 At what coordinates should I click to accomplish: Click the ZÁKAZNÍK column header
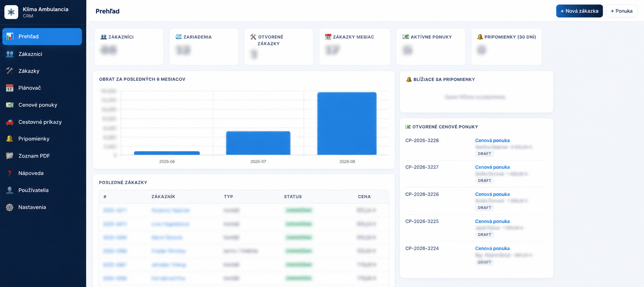[163, 196]
